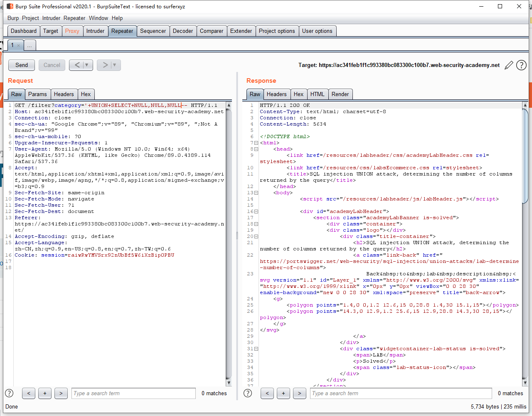Show request Hex view
Image resolution: width=532 pixels, height=416 pixels.
pos(86,94)
